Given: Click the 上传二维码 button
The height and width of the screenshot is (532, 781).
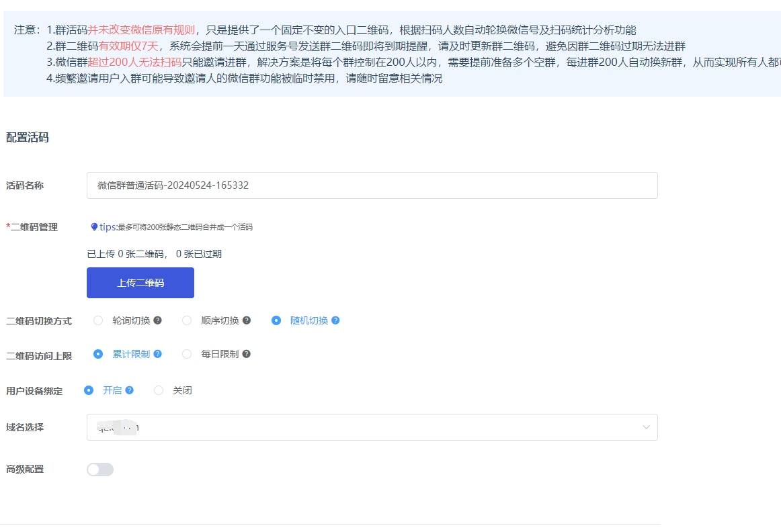Looking at the screenshot, I should [140, 283].
